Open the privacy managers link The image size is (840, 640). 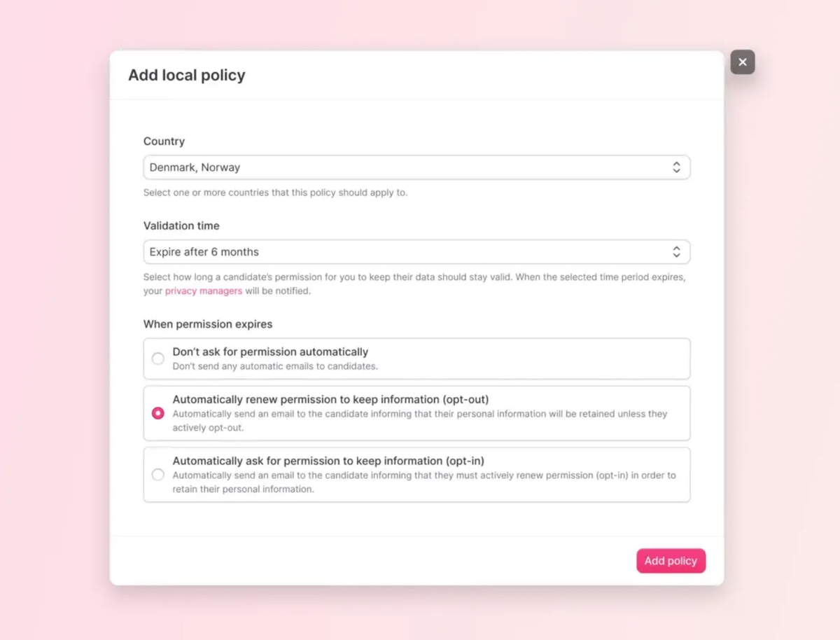point(204,291)
